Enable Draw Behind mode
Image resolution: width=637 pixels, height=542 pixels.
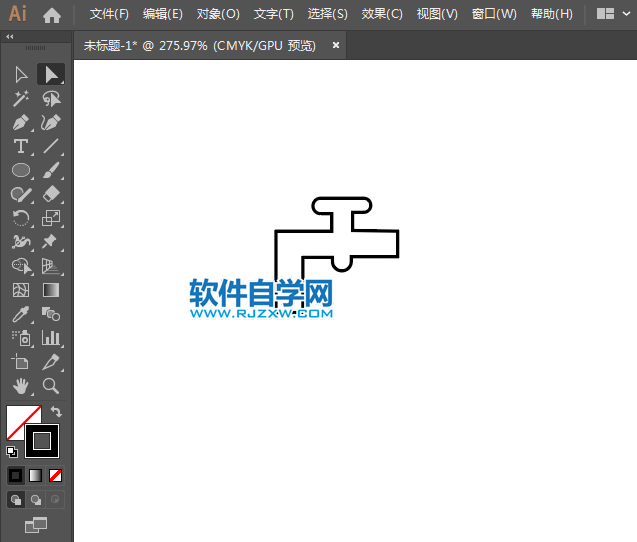(36, 500)
